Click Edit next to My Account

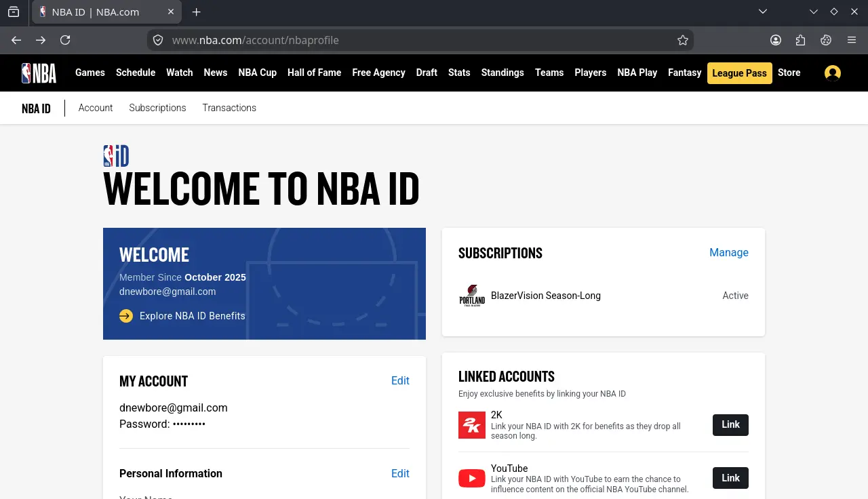click(x=400, y=381)
